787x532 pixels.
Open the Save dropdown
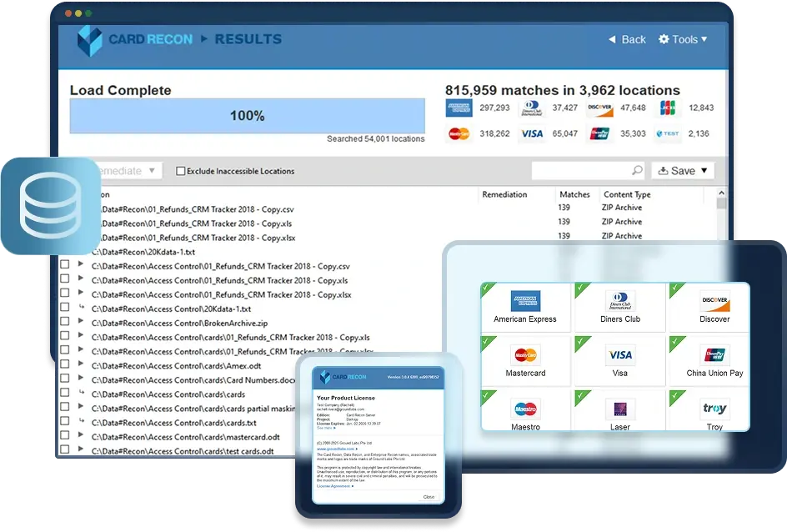[683, 170]
